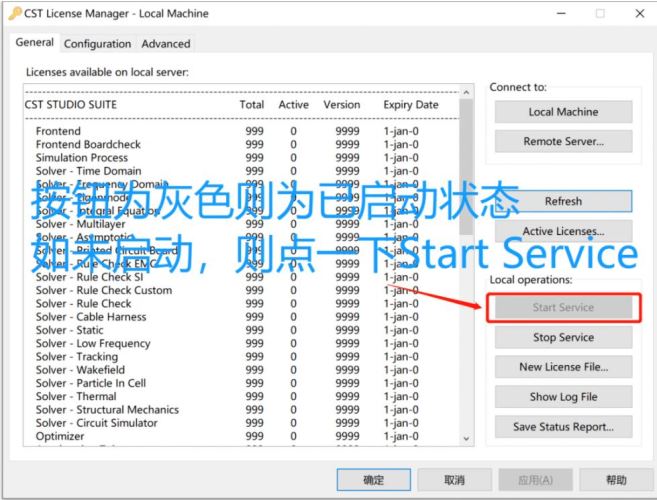Click Save Status Report... button
657x500 pixels.
[x=563, y=427]
